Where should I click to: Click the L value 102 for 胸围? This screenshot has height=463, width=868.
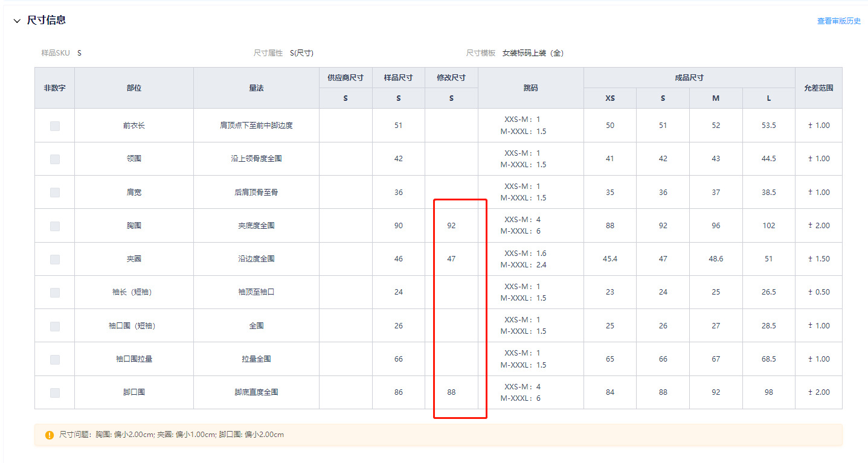[769, 226]
